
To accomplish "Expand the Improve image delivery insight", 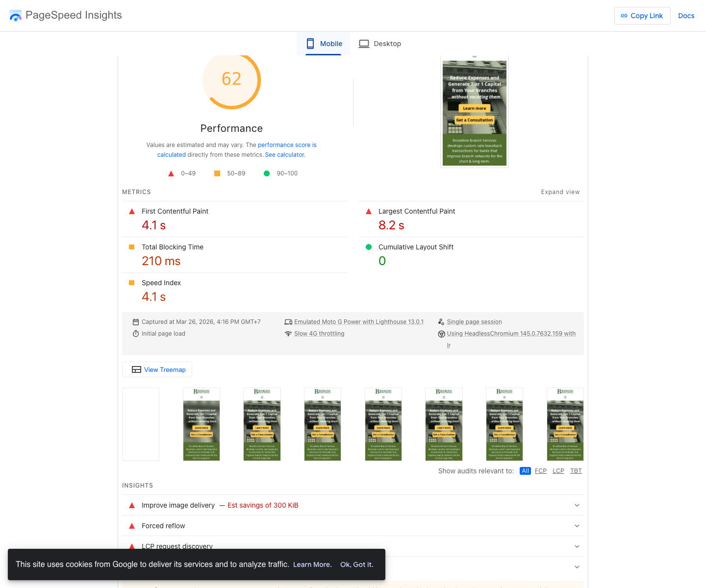I will pyautogui.click(x=577, y=505).
